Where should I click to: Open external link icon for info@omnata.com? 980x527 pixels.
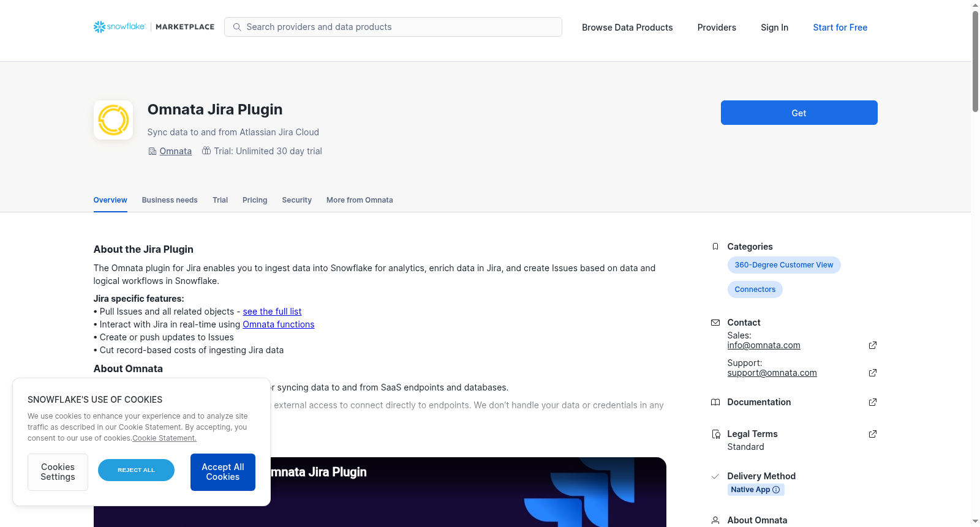[x=873, y=345]
